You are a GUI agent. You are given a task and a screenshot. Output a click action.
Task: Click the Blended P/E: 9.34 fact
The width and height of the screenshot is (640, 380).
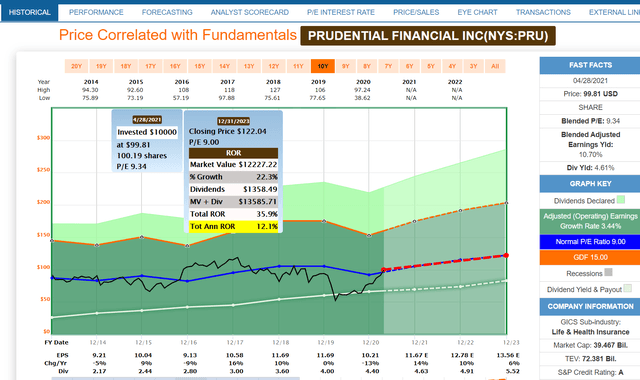point(590,121)
